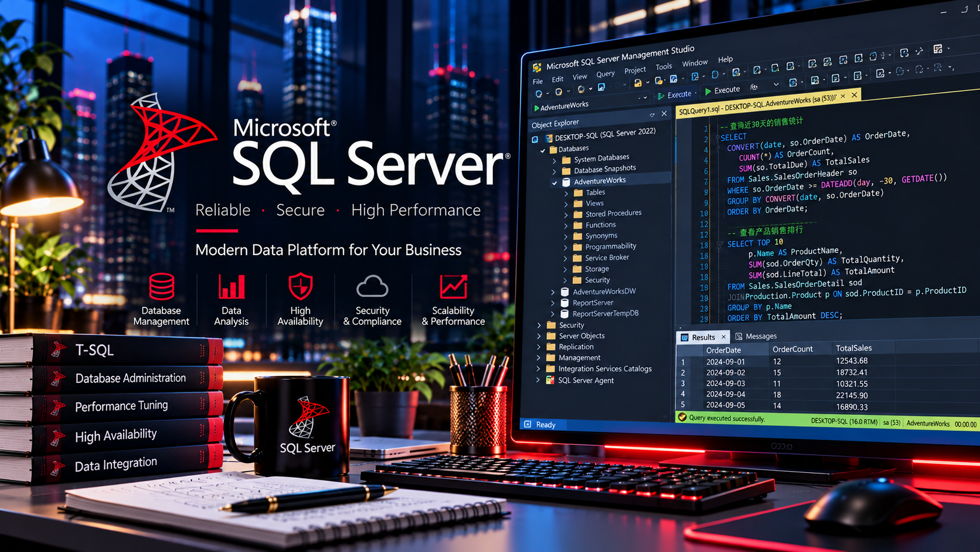The width and height of the screenshot is (980, 552).
Task: Click the Ready status icon in the status bar
Action: coord(528,424)
